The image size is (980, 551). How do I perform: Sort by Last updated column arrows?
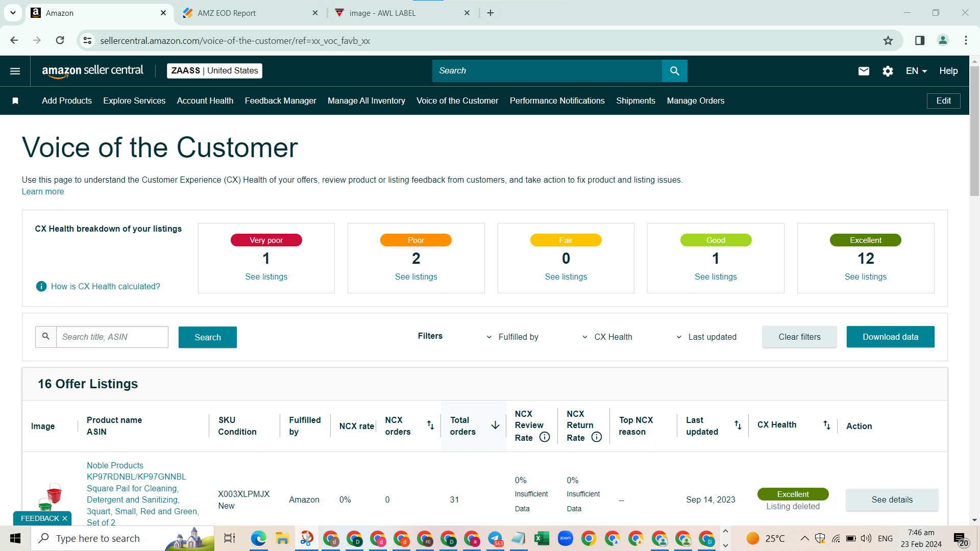[738, 425]
